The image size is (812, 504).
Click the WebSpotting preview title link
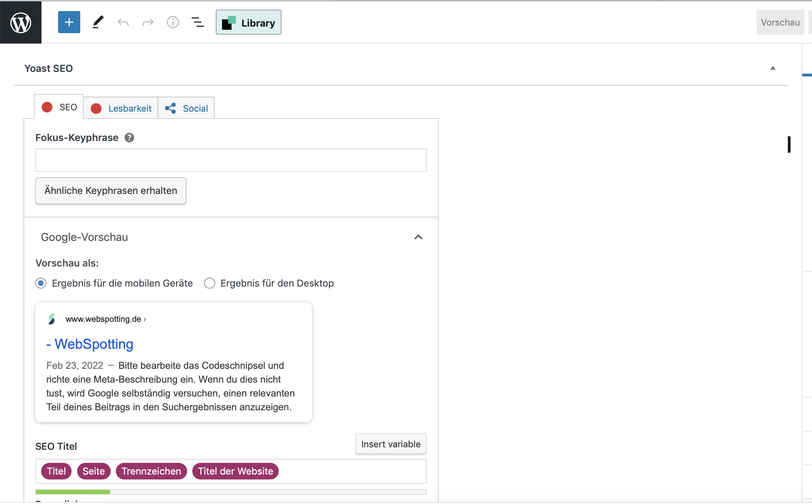[x=90, y=344]
